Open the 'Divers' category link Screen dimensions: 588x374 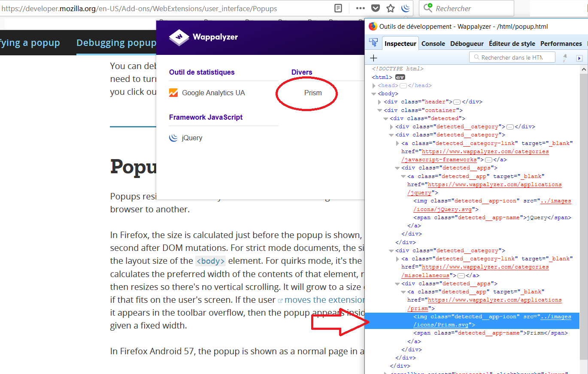coord(302,72)
